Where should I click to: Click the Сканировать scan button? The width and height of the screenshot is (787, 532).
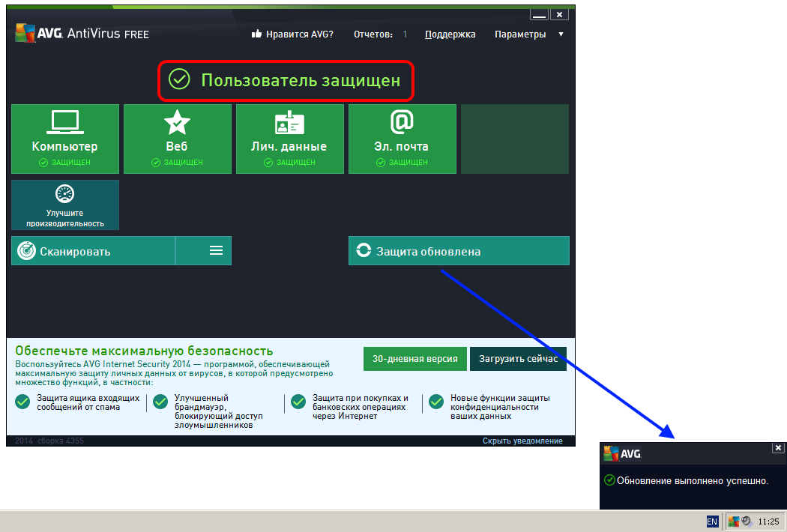[x=94, y=250]
